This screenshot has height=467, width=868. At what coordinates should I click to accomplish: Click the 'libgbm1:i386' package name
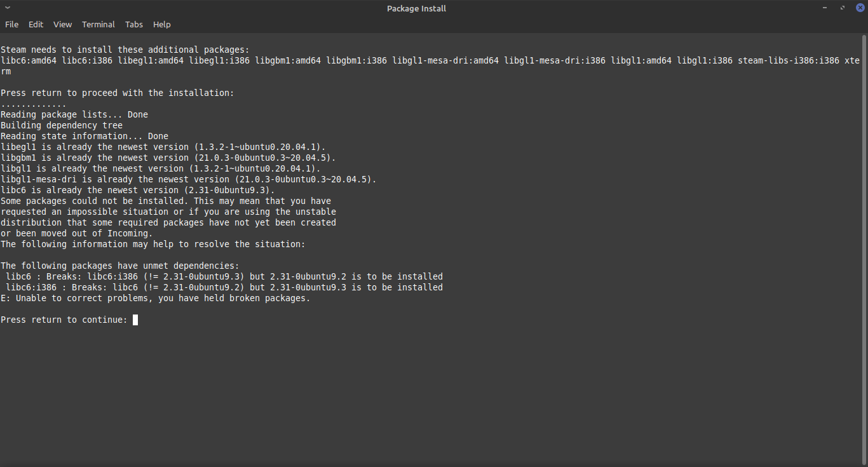point(356,60)
